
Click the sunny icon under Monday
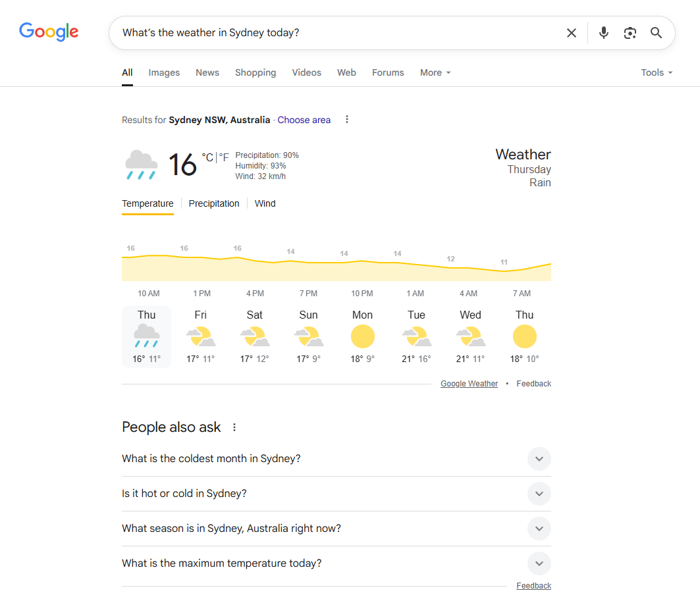[362, 336]
